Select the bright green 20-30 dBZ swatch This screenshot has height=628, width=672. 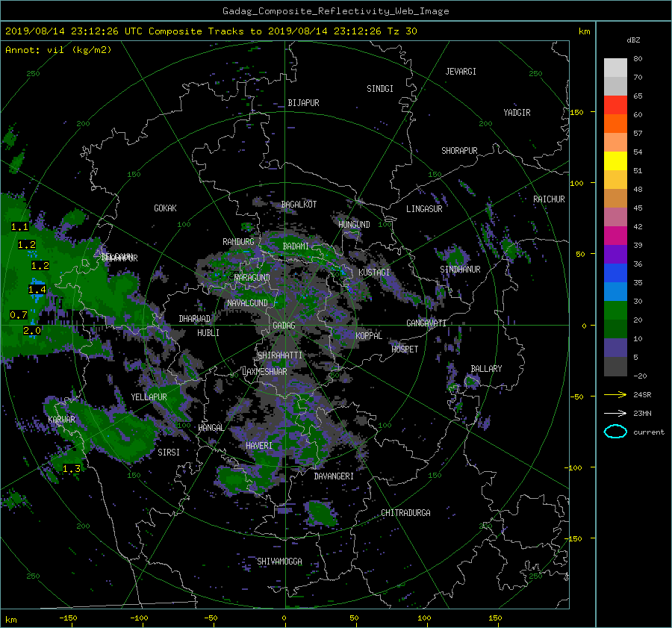(x=615, y=311)
